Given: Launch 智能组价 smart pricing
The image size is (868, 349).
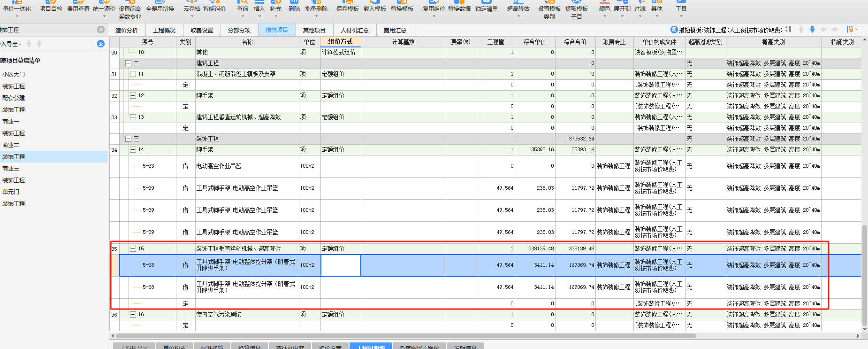Looking at the screenshot, I should (214, 6).
